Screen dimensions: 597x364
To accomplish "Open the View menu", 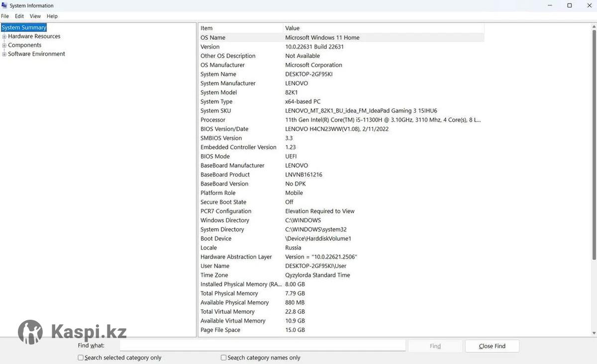I will pyautogui.click(x=35, y=16).
